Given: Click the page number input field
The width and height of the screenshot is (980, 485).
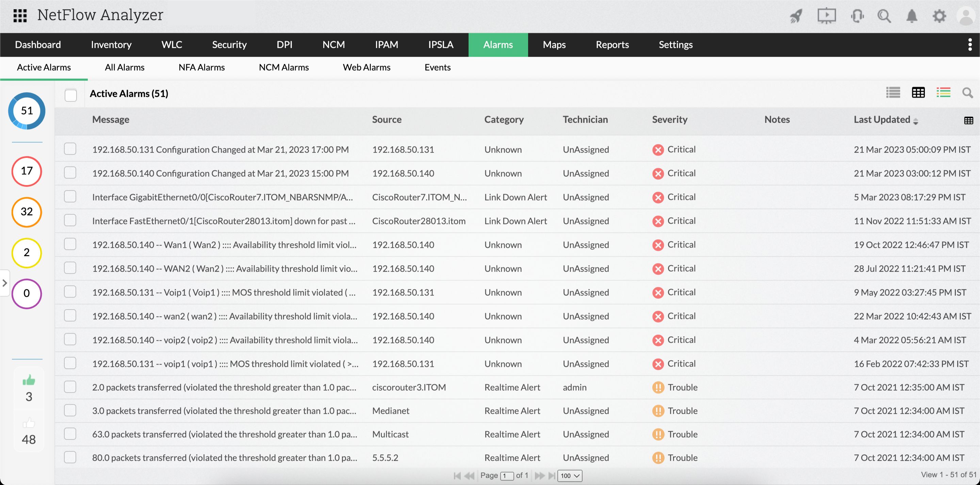Looking at the screenshot, I should click(x=506, y=475).
